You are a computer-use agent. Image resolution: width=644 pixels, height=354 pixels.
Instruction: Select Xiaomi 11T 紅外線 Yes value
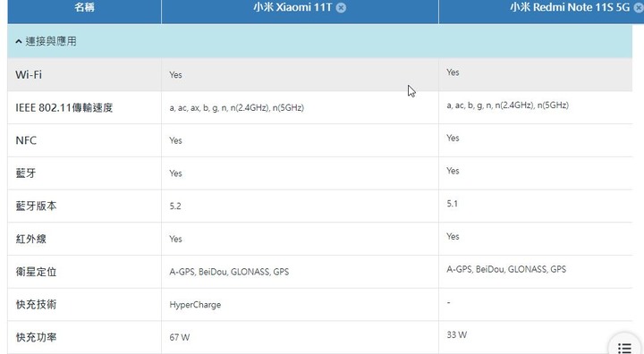click(176, 239)
